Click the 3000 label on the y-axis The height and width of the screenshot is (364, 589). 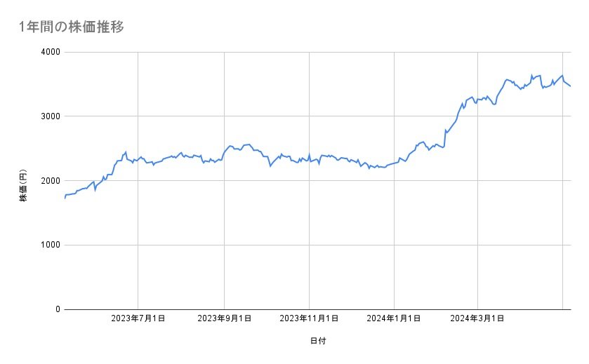[x=50, y=116]
